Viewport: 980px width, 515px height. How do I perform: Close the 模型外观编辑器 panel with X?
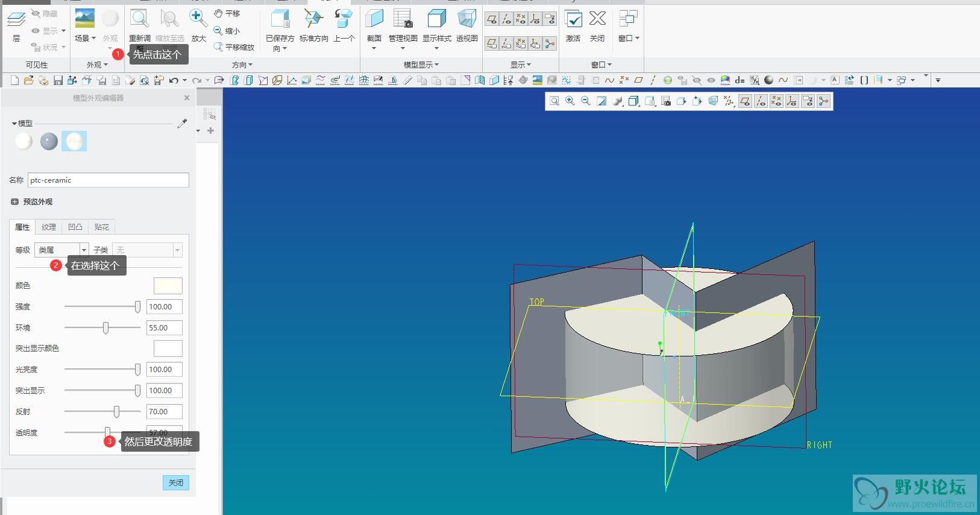[187, 98]
